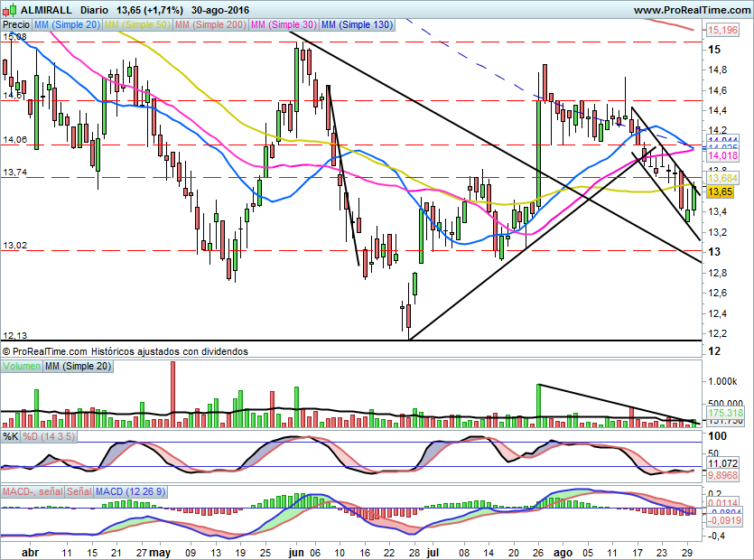The image size is (754, 560).
Task: Select the MM (Simple 130) label
Action: [x=358, y=24]
